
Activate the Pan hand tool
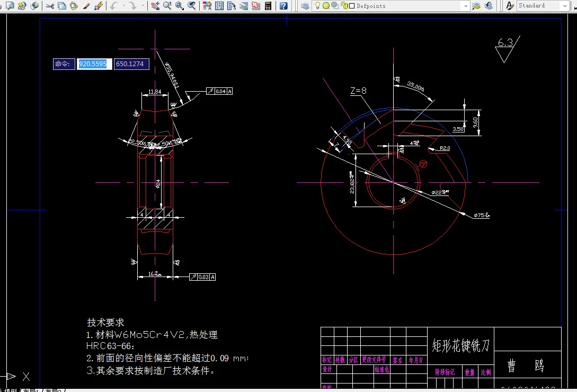point(155,5)
